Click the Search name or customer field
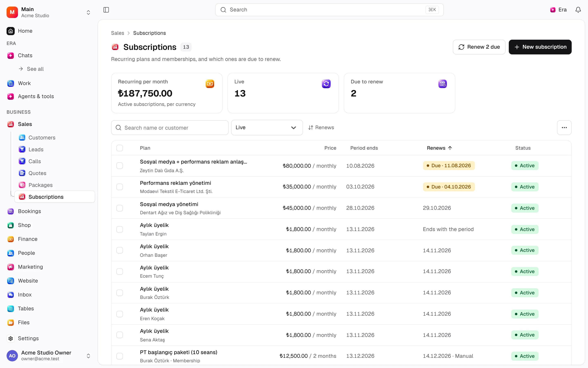The height and width of the screenshot is (368, 588). point(170,128)
